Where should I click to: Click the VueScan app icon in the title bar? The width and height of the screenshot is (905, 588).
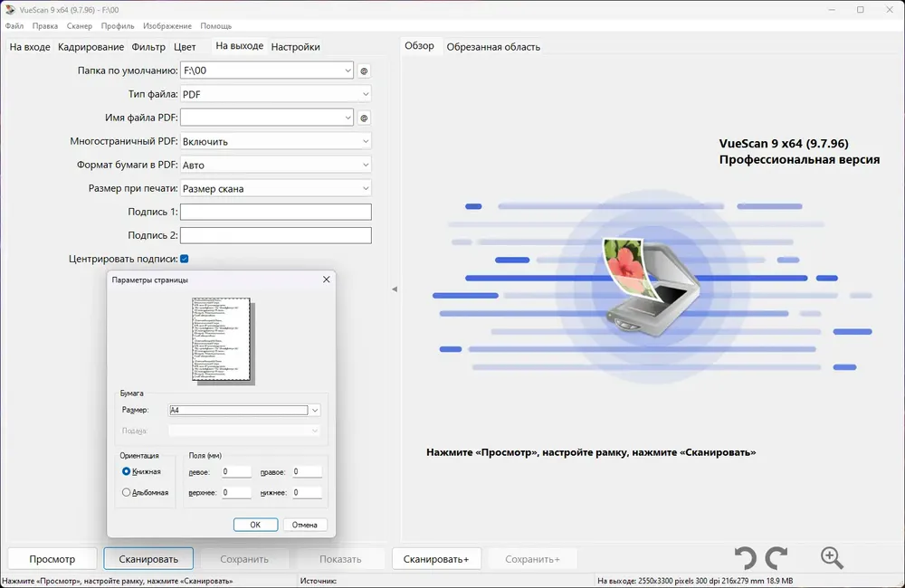[x=10, y=9]
